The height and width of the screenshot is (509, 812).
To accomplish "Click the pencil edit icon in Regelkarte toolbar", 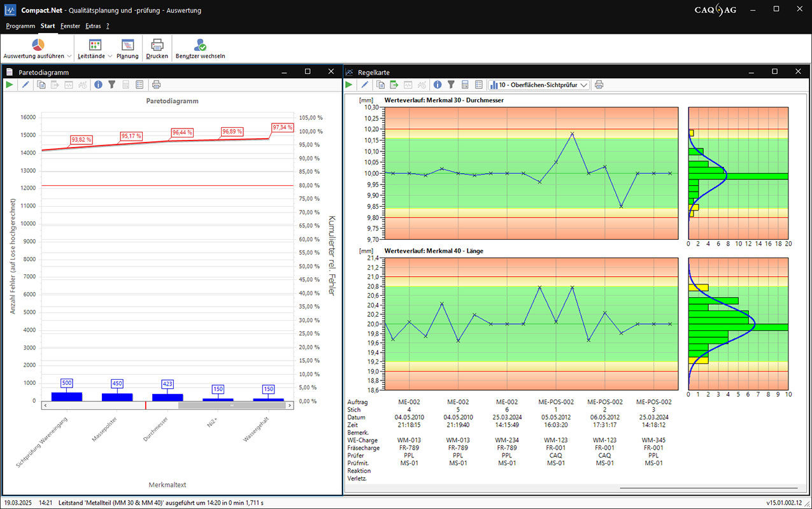I will click(365, 85).
